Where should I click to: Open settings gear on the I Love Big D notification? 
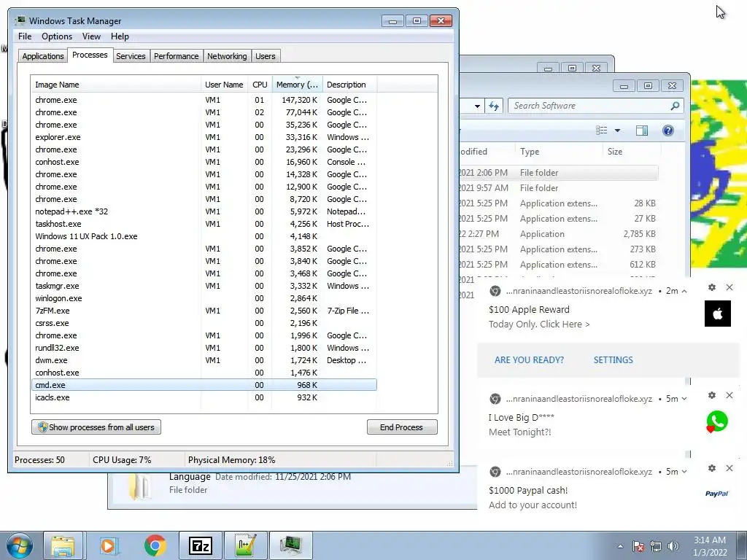(x=712, y=395)
